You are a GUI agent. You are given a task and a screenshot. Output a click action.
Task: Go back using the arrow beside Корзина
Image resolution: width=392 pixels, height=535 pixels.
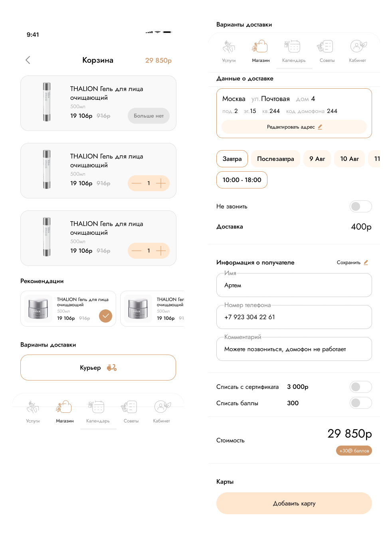[28, 60]
